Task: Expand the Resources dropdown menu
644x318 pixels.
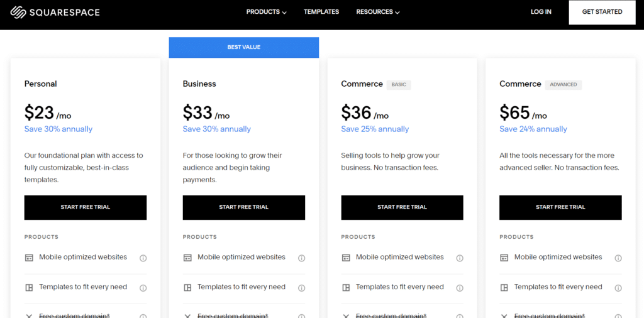Action: tap(377, 12)
